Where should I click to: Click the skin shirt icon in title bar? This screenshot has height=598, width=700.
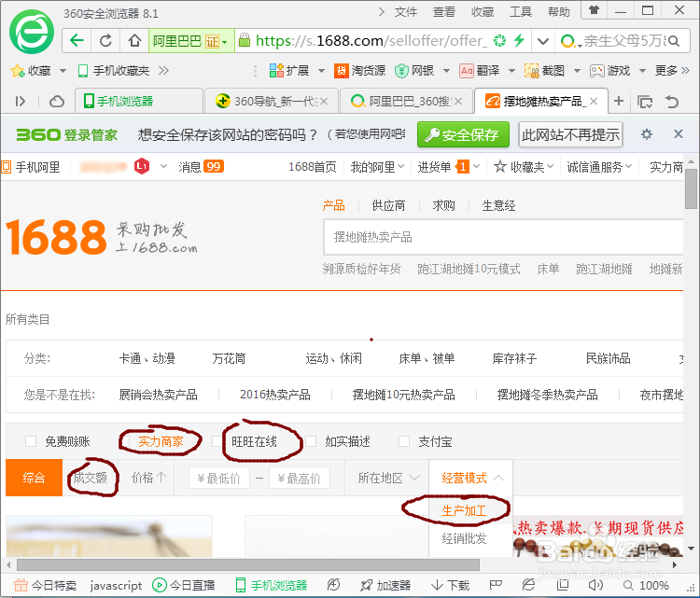click(594, 9)
